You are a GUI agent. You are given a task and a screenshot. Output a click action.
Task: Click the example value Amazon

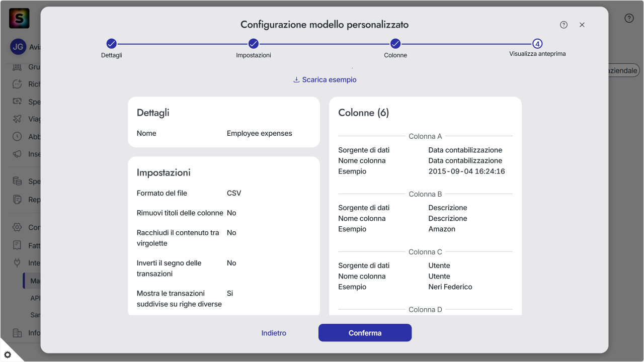point(442,229)
